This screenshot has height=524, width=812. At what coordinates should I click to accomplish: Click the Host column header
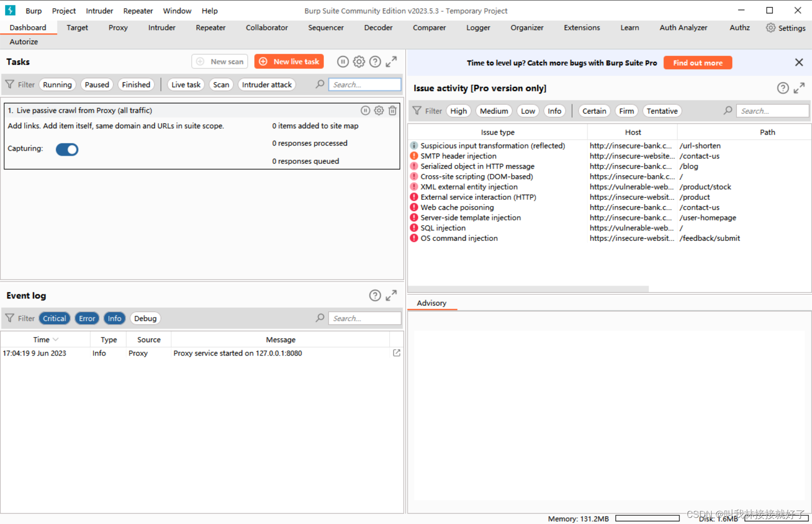[x=633, y=132]
